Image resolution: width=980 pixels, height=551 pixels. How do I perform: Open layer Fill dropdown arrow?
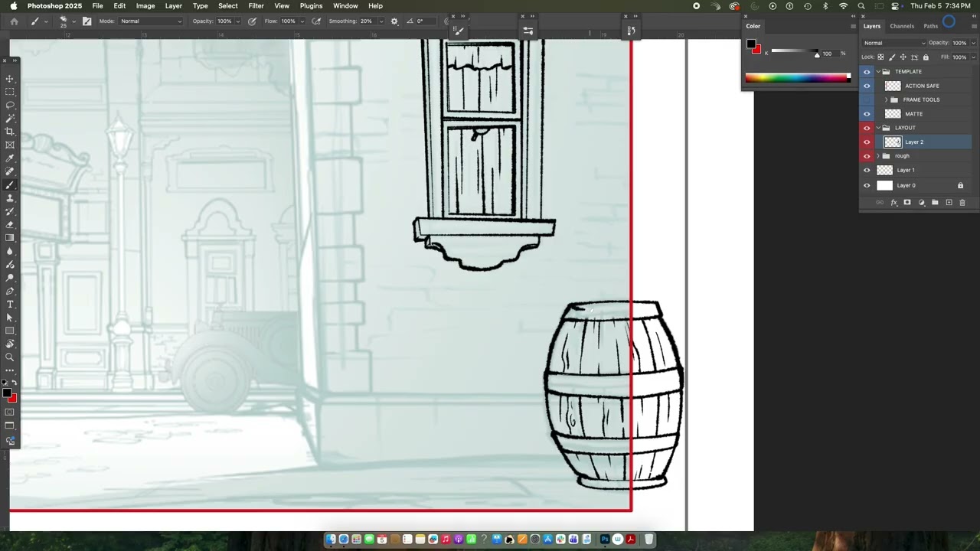click(x=973, y=57)
